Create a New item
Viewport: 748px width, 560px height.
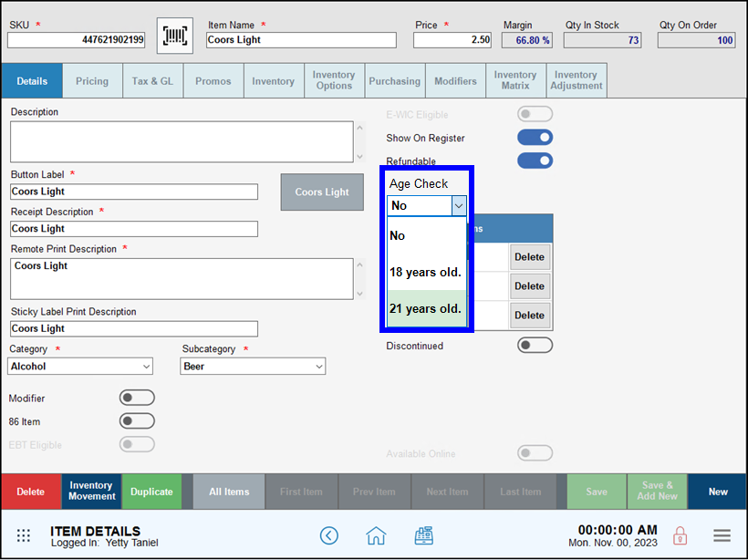click(718, 492)
